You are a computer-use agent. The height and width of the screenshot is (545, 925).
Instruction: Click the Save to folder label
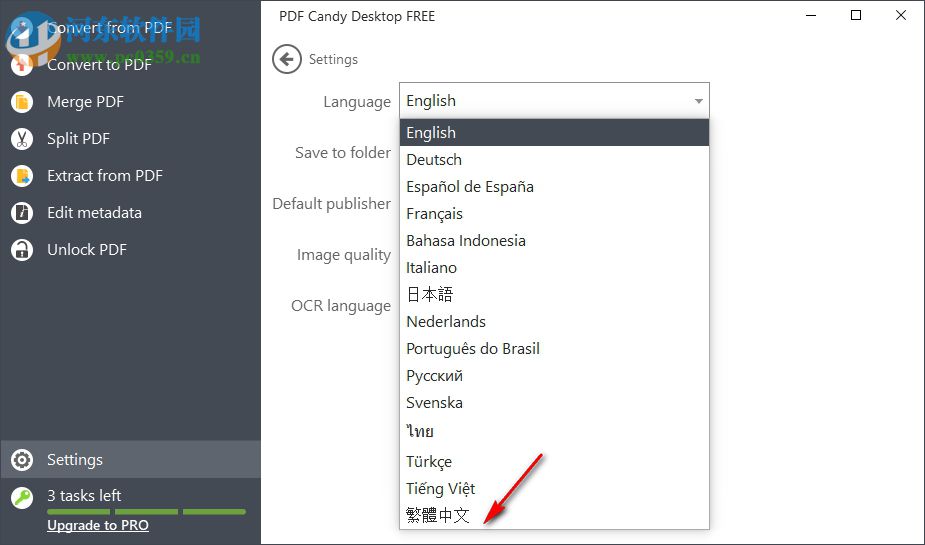(x=343, y=153)
